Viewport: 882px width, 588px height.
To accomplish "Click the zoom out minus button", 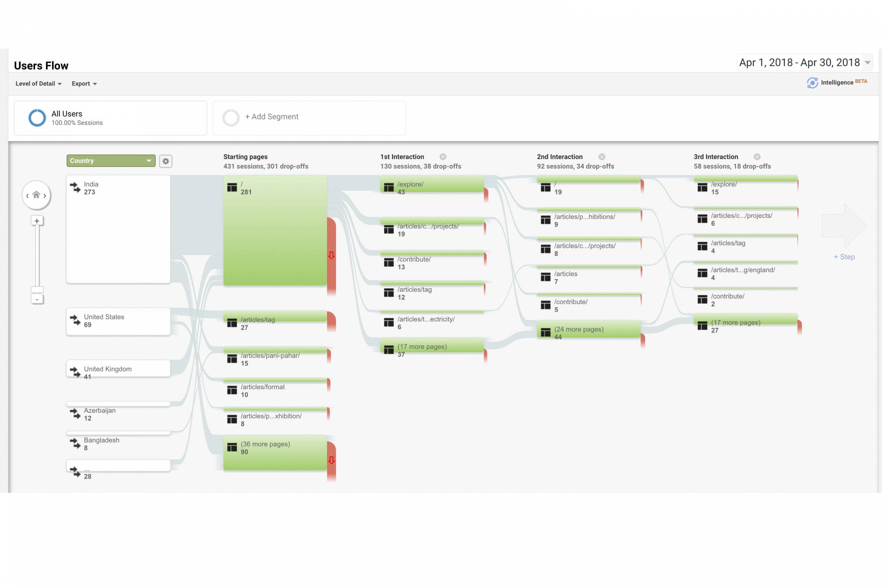I will tap(37, 299).
